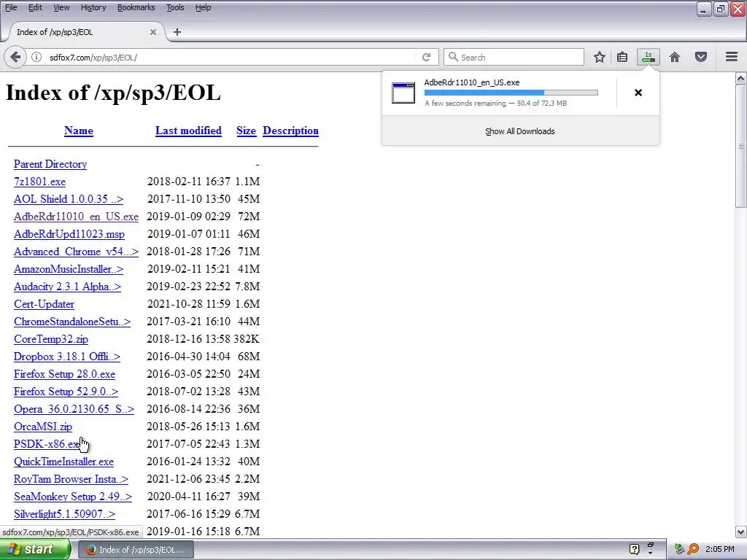Screen dimensions: 747x560
Task: Open the Cert-Updater link
Action: pos(44,304)
